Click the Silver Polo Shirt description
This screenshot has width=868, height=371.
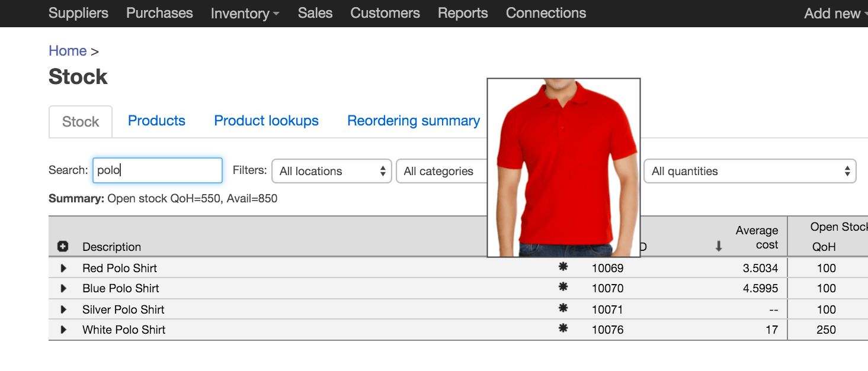[123, 309]
